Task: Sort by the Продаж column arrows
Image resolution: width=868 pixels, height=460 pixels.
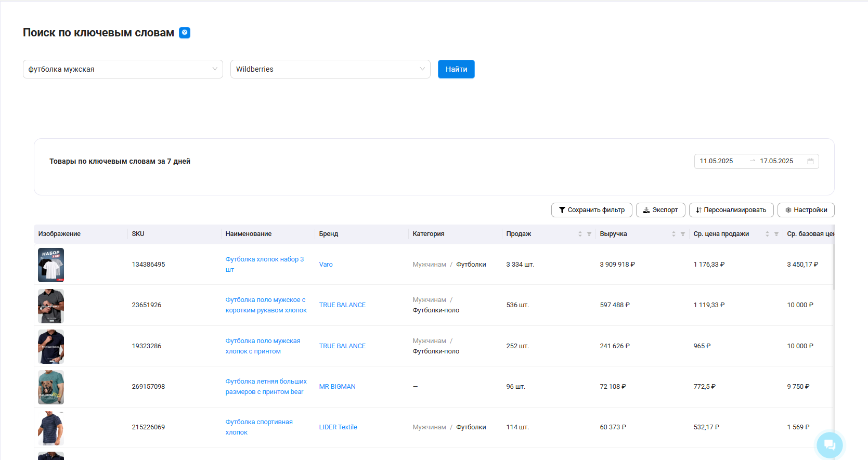Action: click(x=580, y=234)
